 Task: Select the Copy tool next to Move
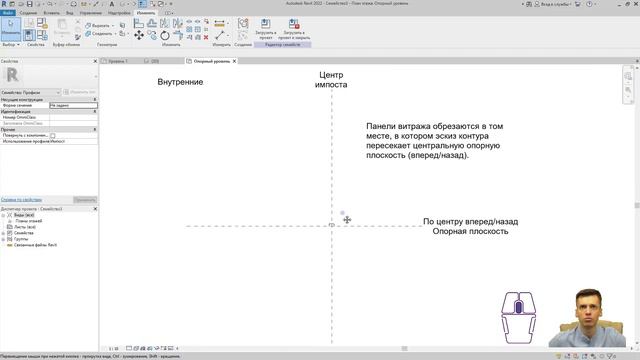pos(152,36)
